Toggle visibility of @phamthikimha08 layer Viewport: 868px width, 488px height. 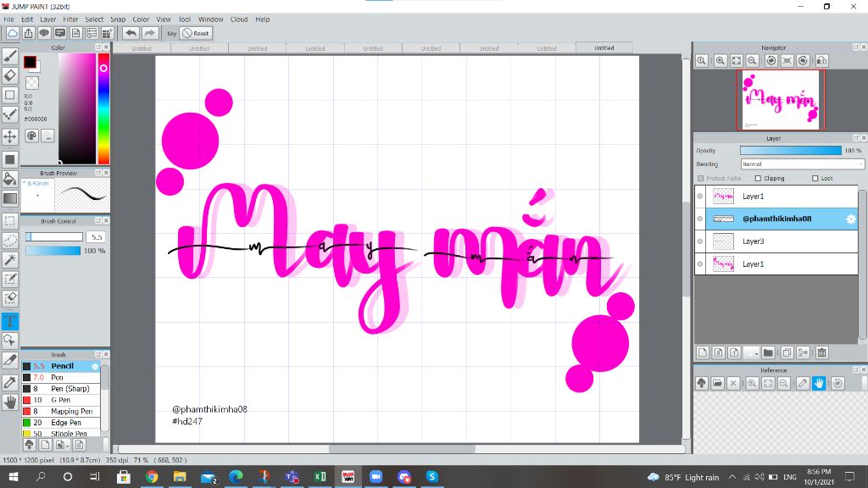(700, 219)
